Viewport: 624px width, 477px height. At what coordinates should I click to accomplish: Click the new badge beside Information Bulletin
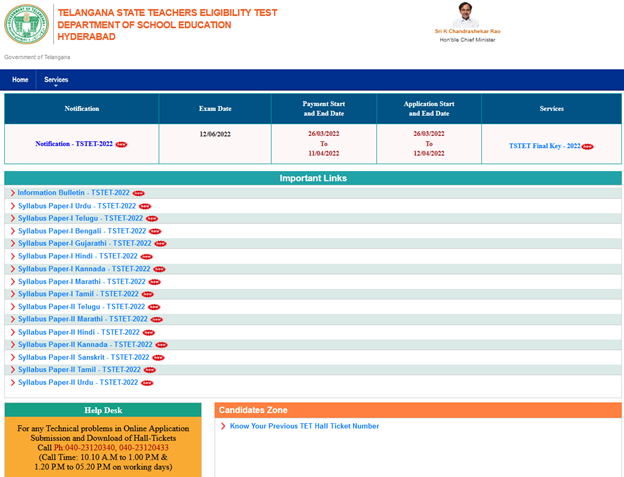(x=138, y=193)
